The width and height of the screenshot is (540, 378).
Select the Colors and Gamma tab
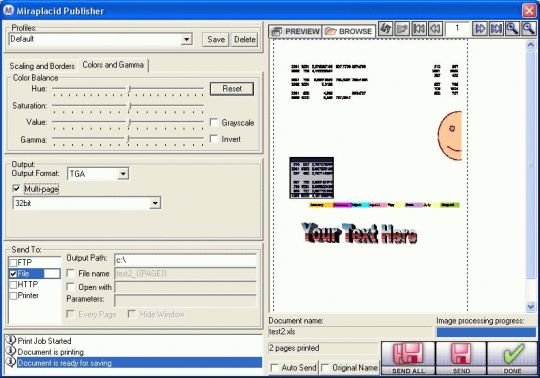[113, 65]
